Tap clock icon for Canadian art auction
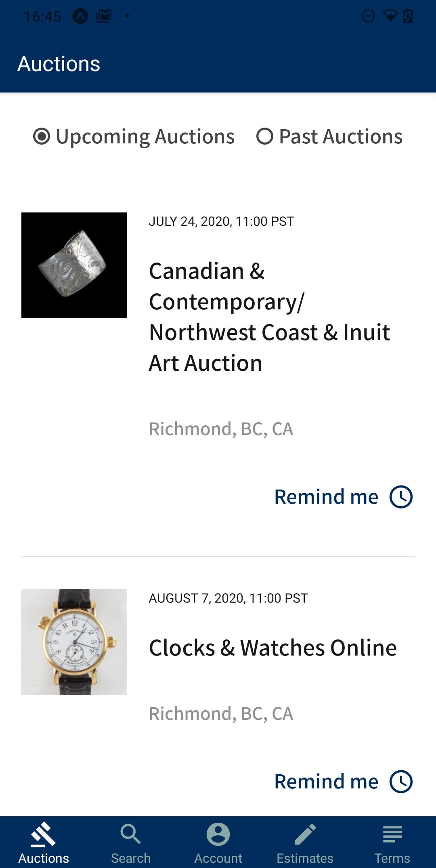This screenshot has width=436, height=868. coord(401,497)
